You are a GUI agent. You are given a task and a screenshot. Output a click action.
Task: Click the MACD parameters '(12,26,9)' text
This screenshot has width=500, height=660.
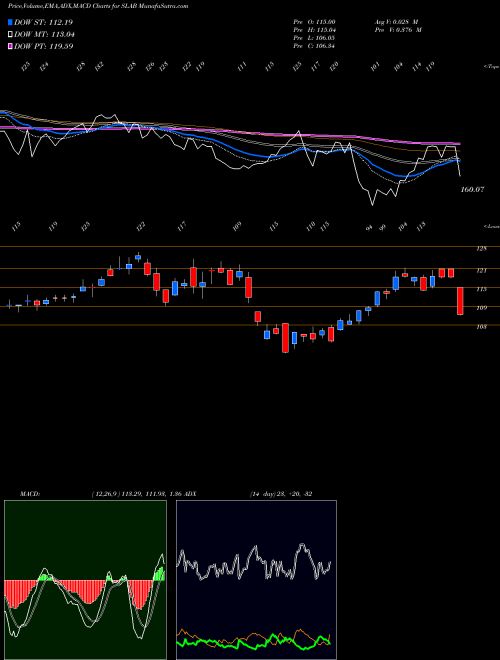pos(105,494)
